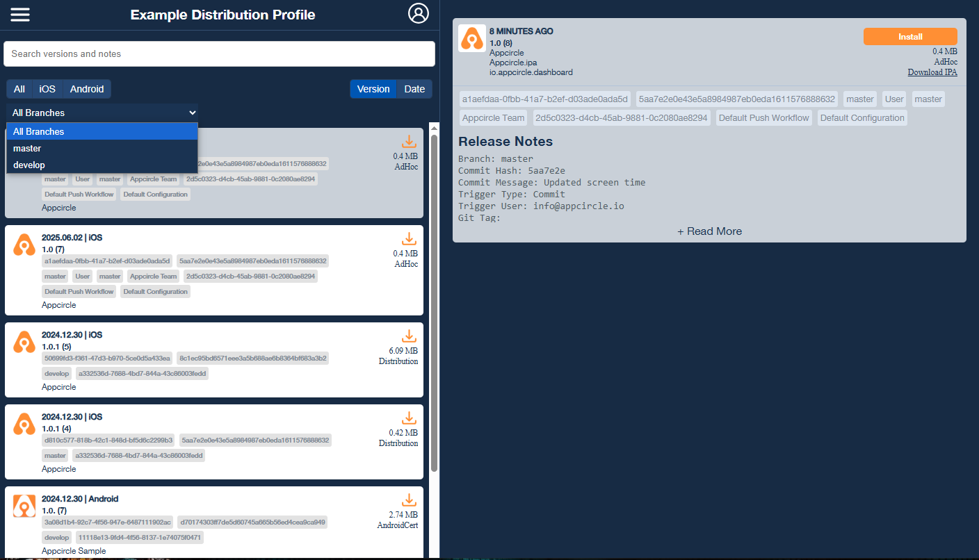Click the Appcircle icon in detail panel
This screenshot has height=560, width=979.
coord(472,38)
